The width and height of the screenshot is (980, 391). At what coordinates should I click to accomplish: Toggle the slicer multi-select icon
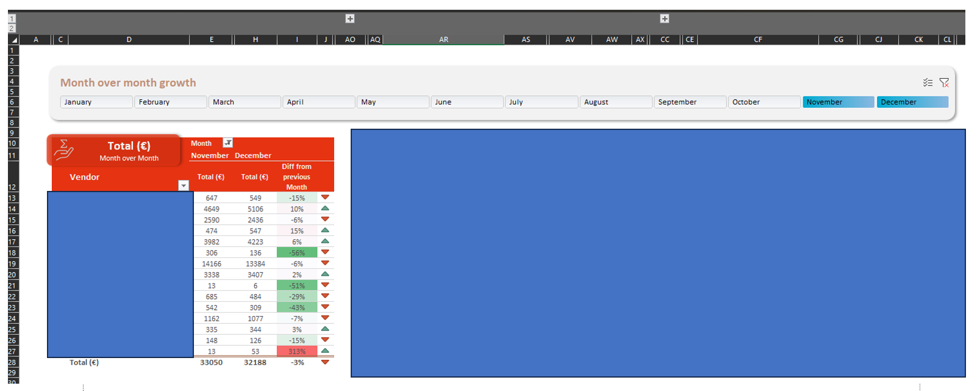coord(928,82)
